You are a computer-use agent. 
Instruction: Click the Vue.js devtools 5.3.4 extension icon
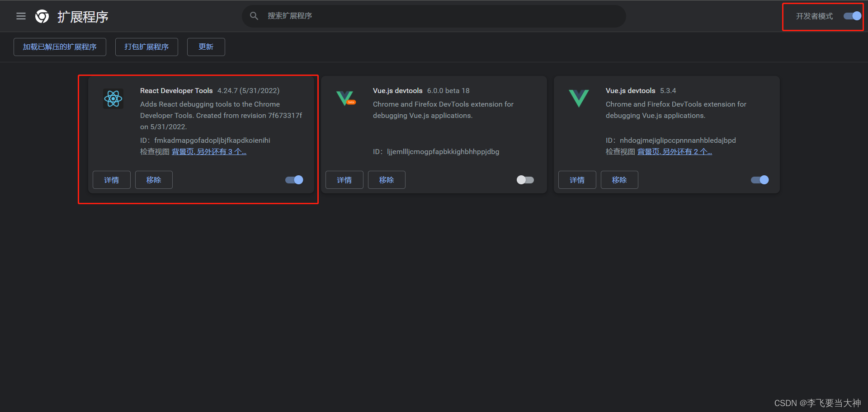tap(578, 98)
